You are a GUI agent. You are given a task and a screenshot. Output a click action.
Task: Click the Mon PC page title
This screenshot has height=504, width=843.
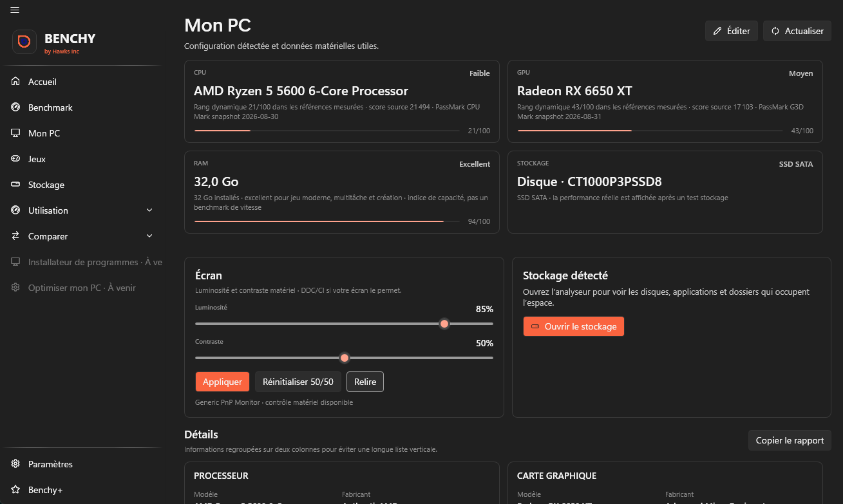(218, 25)
